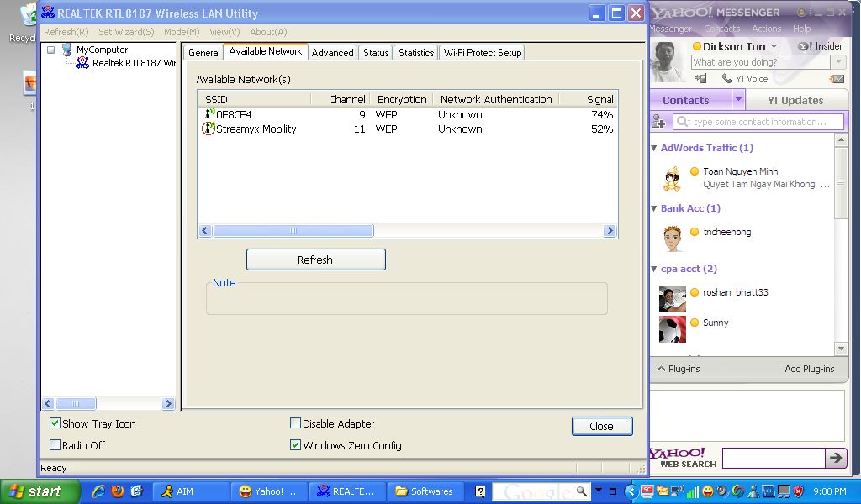This screenshot has width=861, height=504.
Task: Click Toan Nguyen Minh's avatar
Action: click(672, 179)
